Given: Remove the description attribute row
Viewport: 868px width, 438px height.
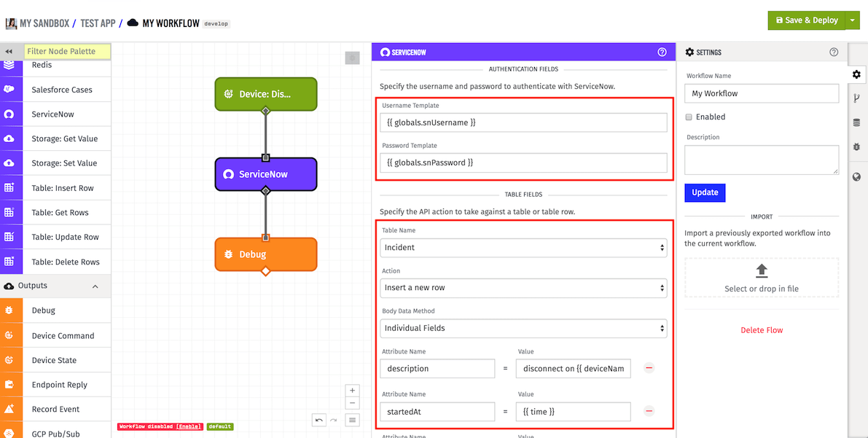Looking at the screenshot, I should (649, 368).
